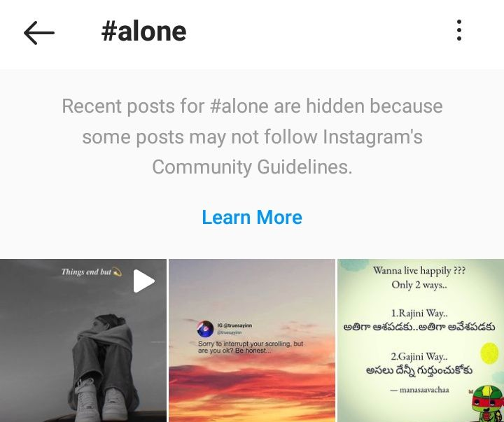Open the three-dot overflow menu

459,30
